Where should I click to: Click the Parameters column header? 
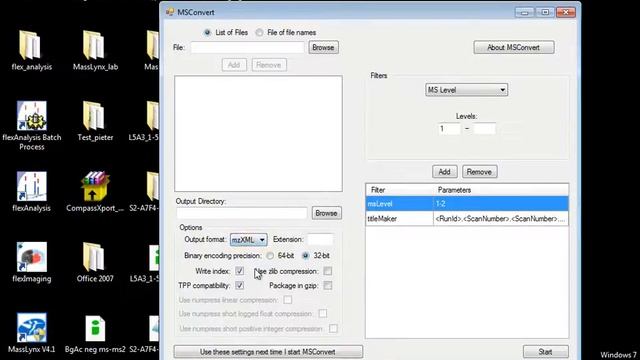pos(501,190)
